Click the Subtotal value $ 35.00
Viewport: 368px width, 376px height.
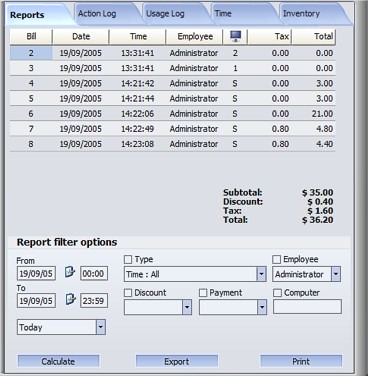point(318,192)
